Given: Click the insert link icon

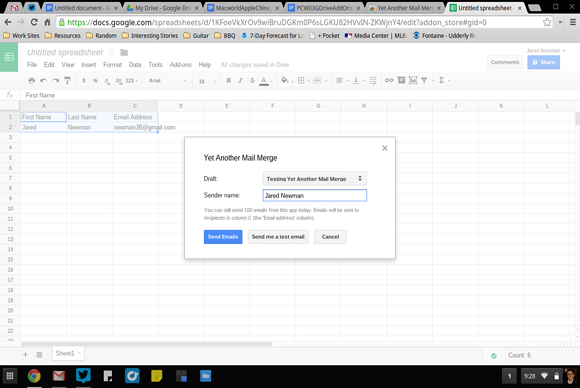Looking at the screenshot, I should (389, 80).
